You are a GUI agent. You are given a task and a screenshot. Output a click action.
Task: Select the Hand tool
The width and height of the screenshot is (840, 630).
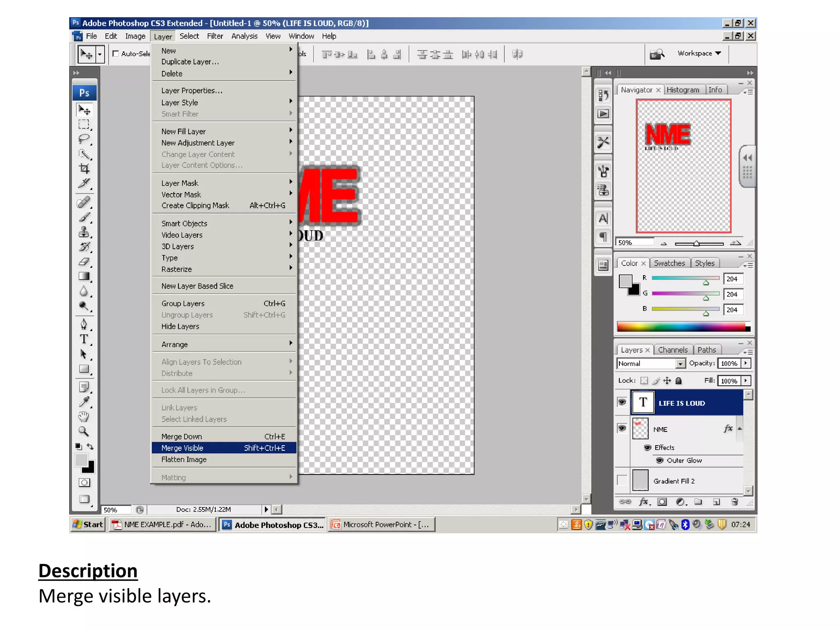pos(84,417)
